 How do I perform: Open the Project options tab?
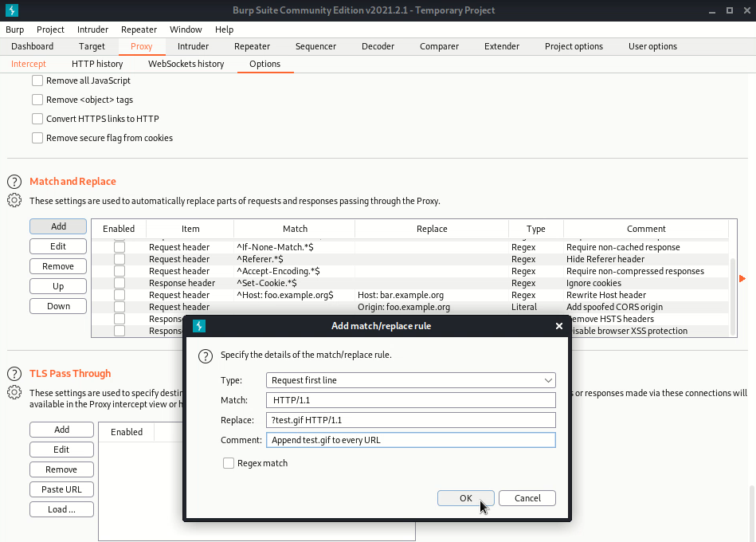click(574, 46)
